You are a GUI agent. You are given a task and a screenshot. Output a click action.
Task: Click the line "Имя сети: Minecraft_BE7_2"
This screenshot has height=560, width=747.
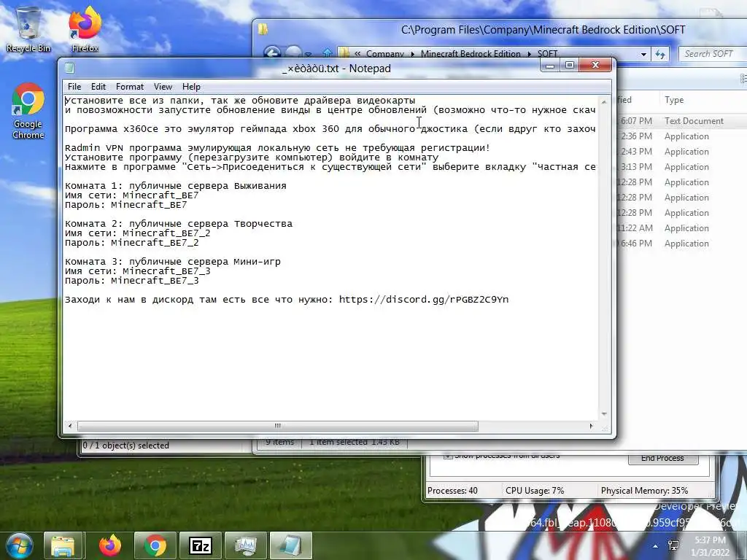coord(138,233)
